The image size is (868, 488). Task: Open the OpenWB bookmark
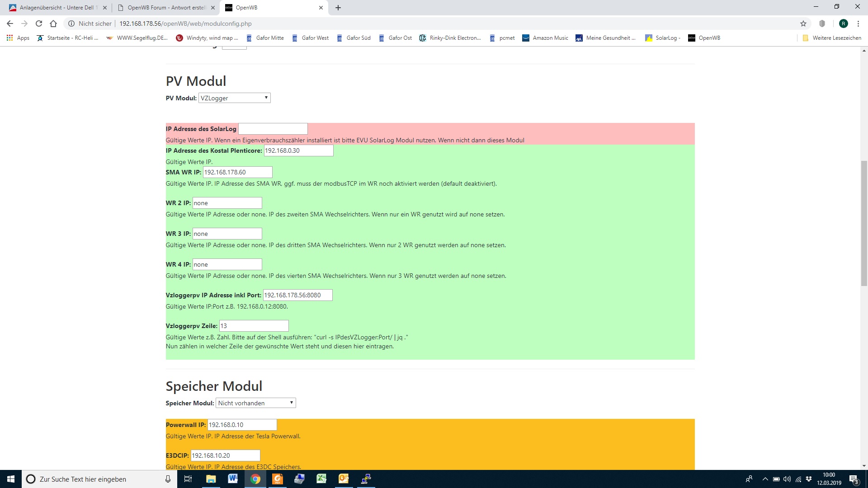pyautogui.click(x=704, y=38)
